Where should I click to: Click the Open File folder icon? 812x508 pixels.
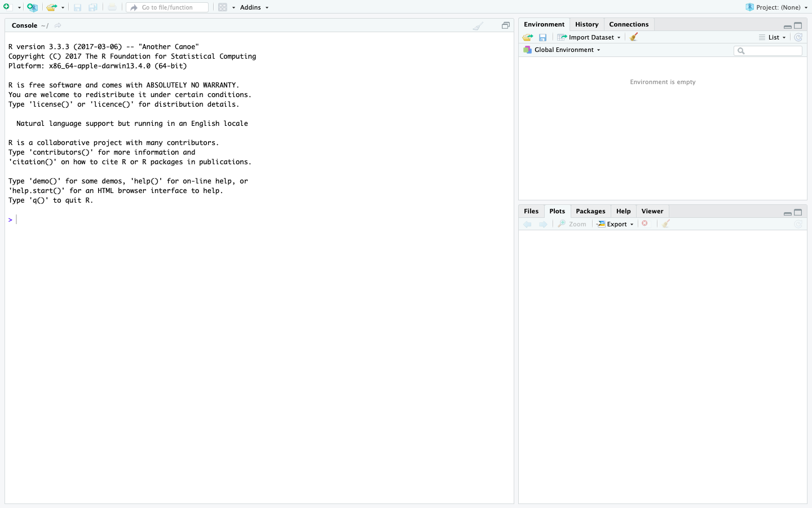coord(51,7)
